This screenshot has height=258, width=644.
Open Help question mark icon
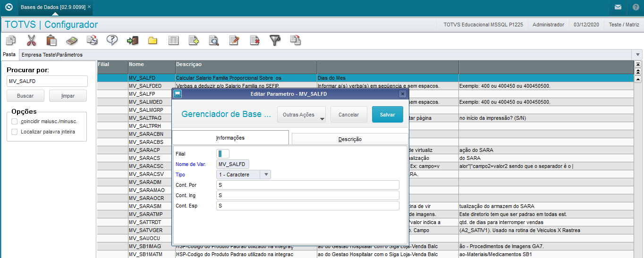[x=112, y=40]
